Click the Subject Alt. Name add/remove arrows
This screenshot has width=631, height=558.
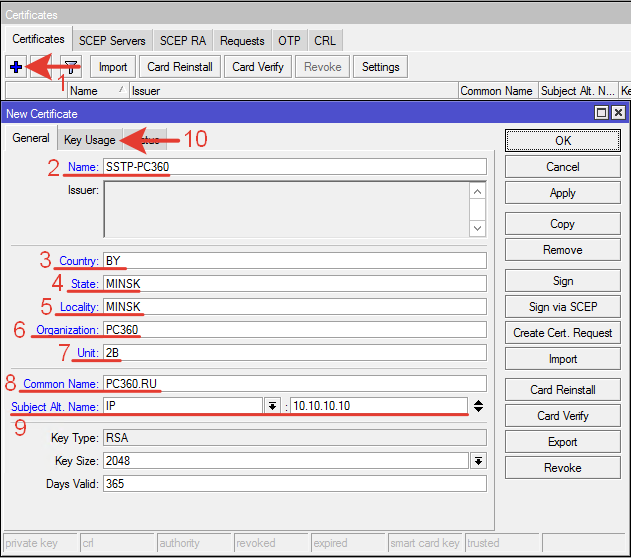[479, 406]
